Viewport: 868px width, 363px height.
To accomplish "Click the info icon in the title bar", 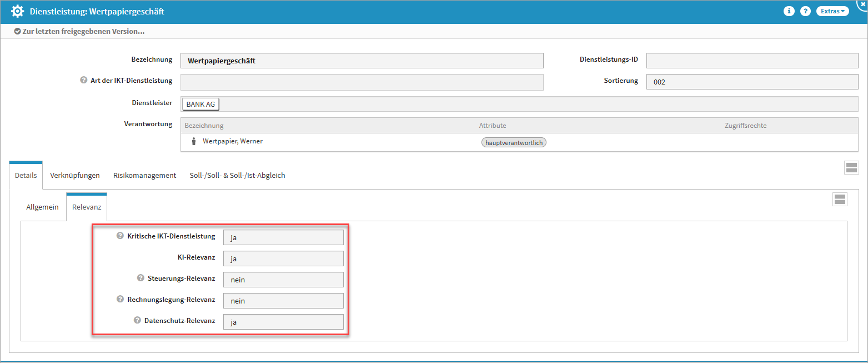I will point(789,11).
